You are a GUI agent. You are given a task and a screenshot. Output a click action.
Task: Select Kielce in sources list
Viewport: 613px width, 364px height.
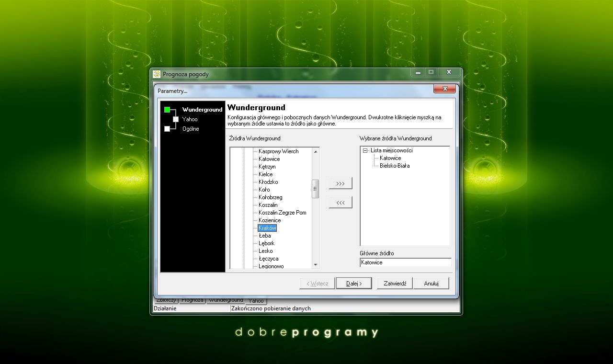pyautogui.click(x=265, y=174)
